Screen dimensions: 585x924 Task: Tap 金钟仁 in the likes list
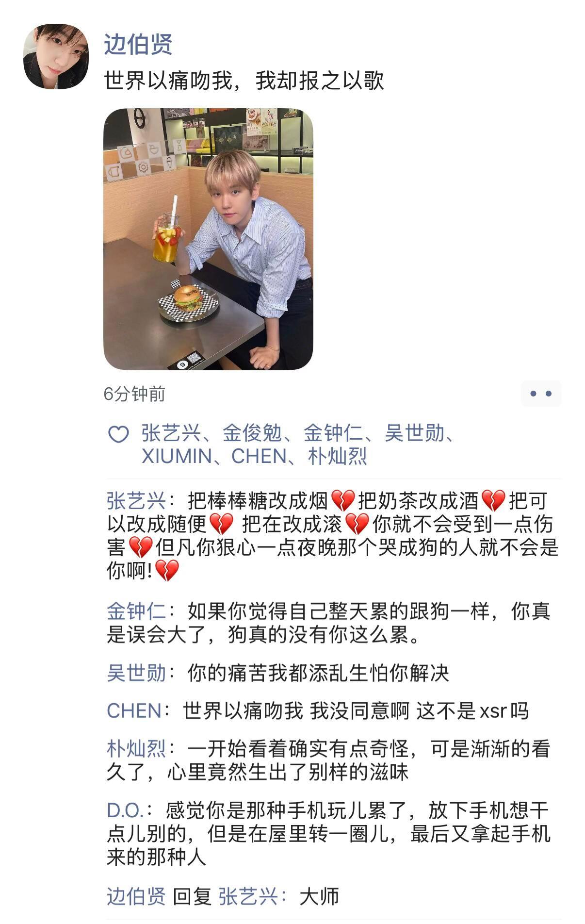(x=333, y=433)
